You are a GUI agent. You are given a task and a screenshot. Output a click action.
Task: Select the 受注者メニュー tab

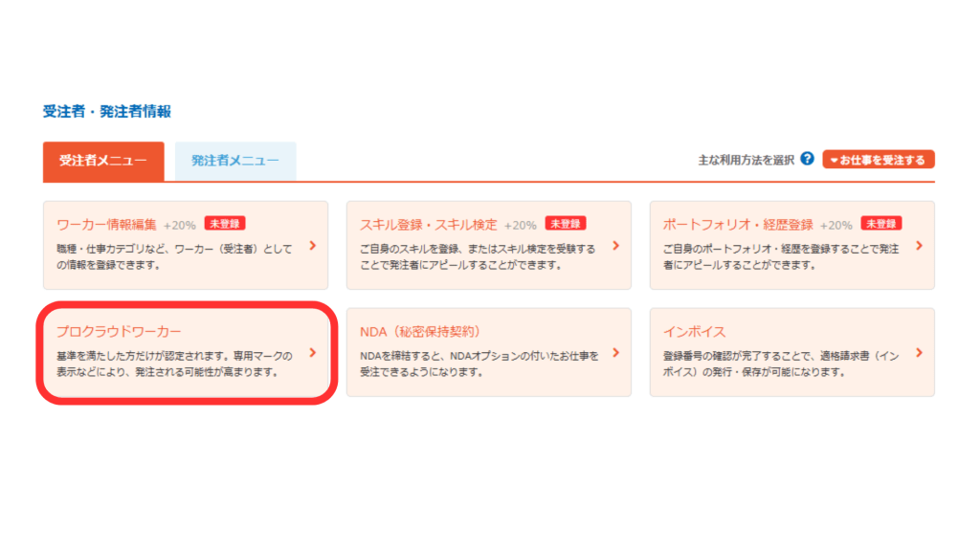tap(103, 161)
